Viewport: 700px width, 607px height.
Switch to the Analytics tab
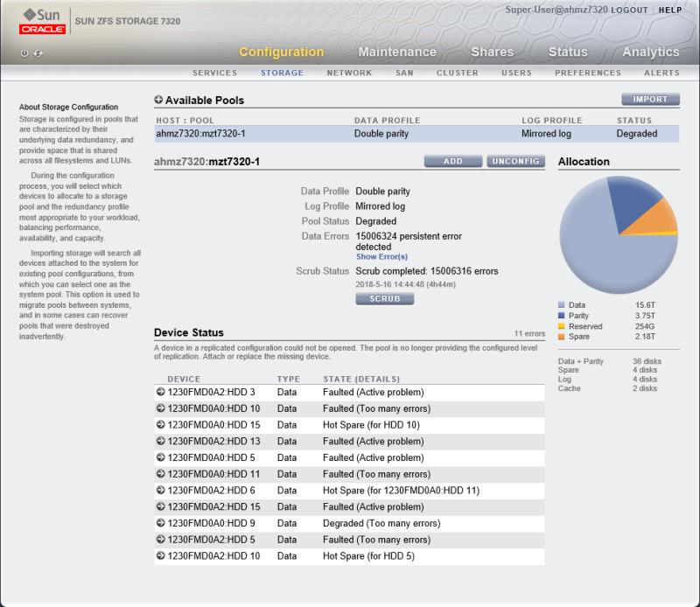point(650,52)
